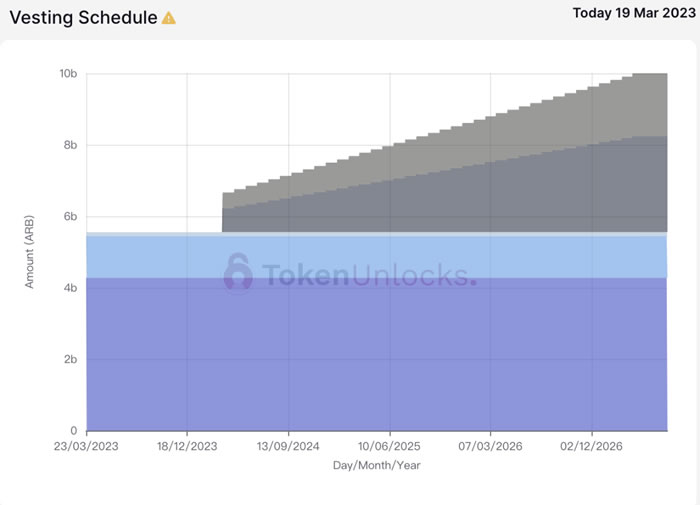Click the Today 19 Mar 2023 date label
Screen dimensions: 700x505
click(x=631, y=14)
